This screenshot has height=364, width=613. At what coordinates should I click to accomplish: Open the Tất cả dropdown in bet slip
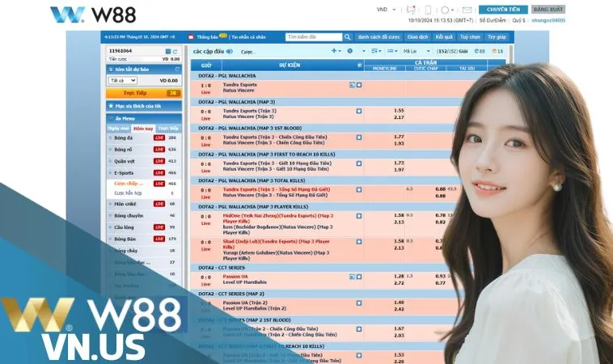[x=123, y=81]
